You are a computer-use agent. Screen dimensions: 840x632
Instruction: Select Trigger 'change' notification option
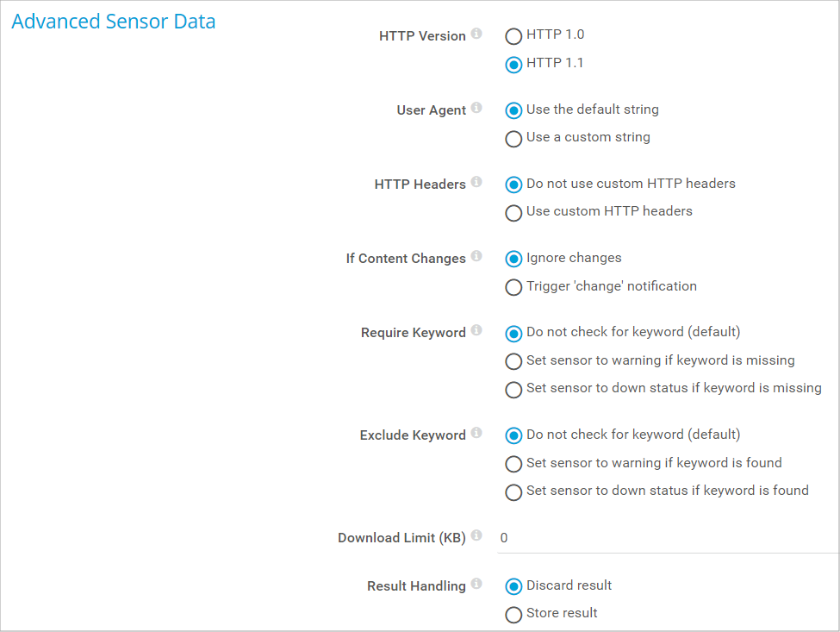(x=513, y=287)
